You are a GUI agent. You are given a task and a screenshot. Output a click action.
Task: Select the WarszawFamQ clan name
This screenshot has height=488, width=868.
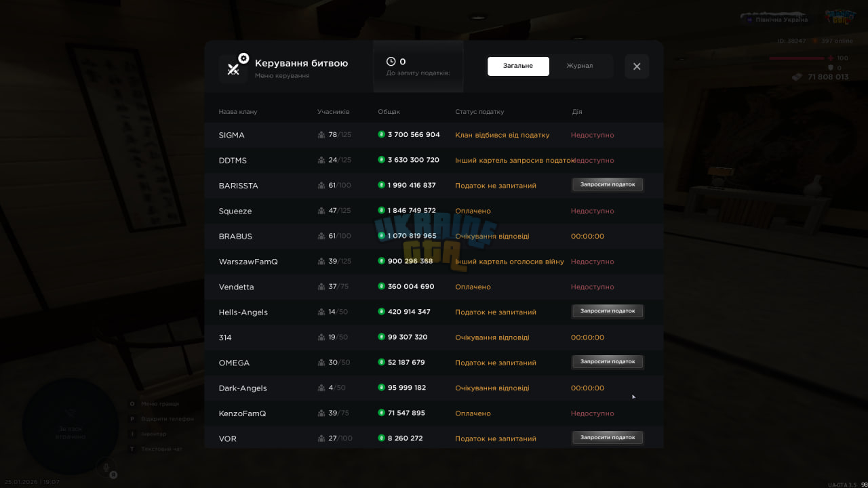[248, 262]
